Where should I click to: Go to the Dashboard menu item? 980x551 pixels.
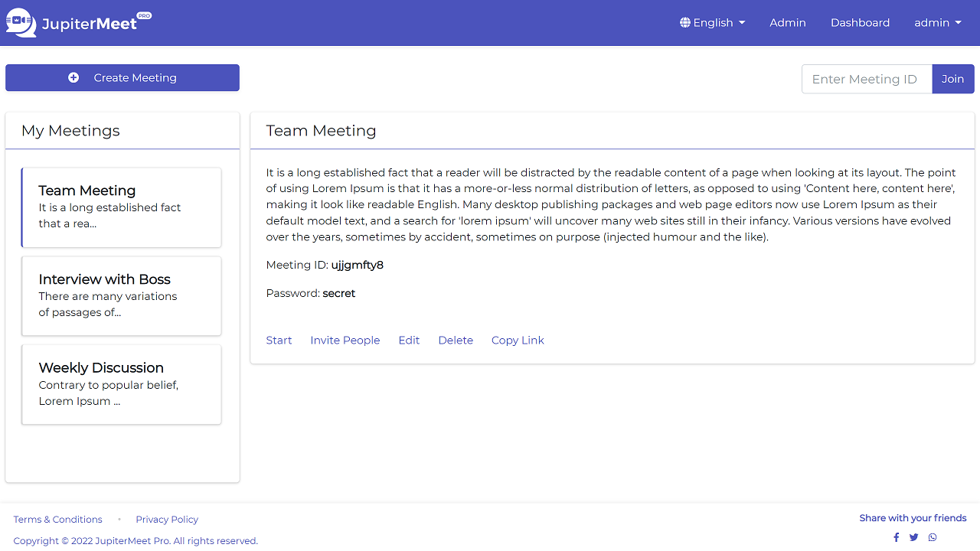[x=860, y=22]
